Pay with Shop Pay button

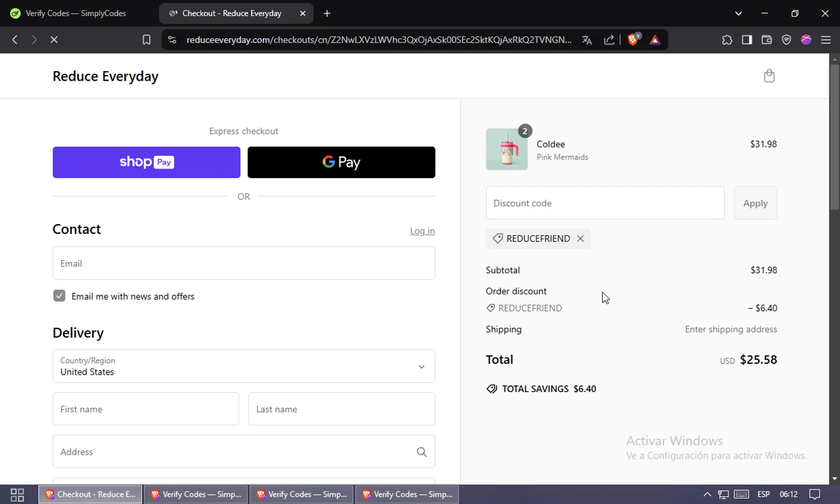click(x=146, y=162)
